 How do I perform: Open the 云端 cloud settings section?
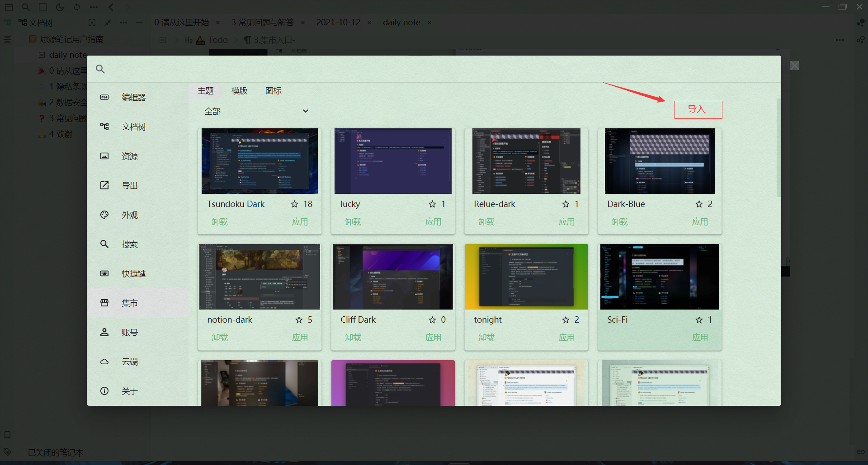click(x=129, y=362)
